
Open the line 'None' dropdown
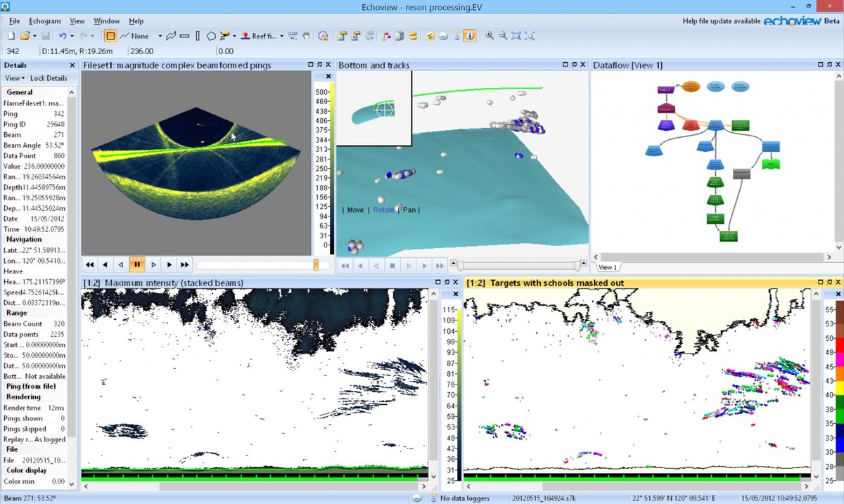click(x=160, y=36)
